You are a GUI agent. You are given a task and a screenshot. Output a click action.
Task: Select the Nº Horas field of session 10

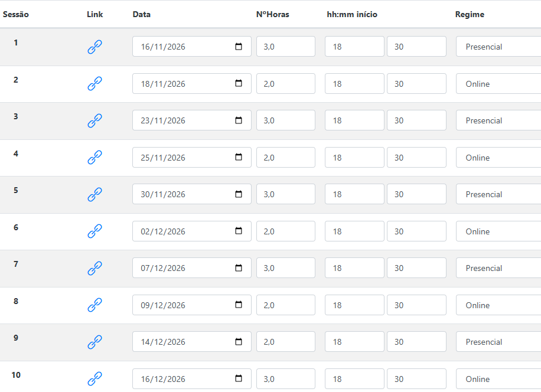(x=286, y=379)
